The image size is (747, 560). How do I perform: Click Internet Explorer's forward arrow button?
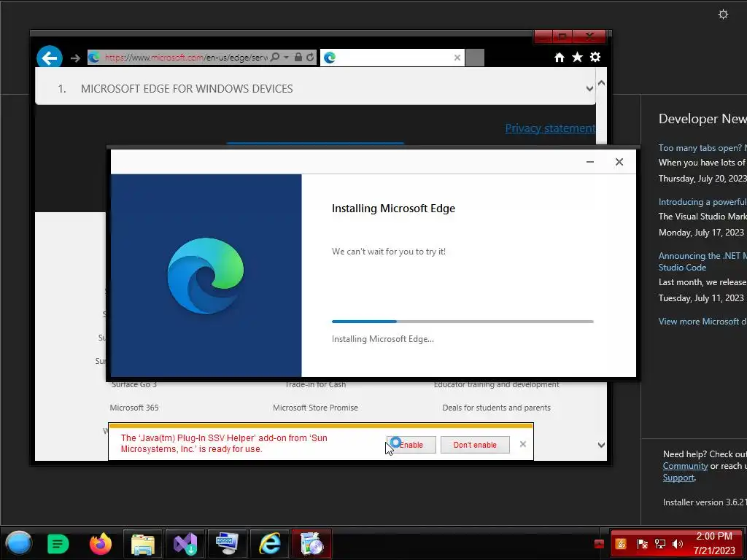click(x=75, y=58)
